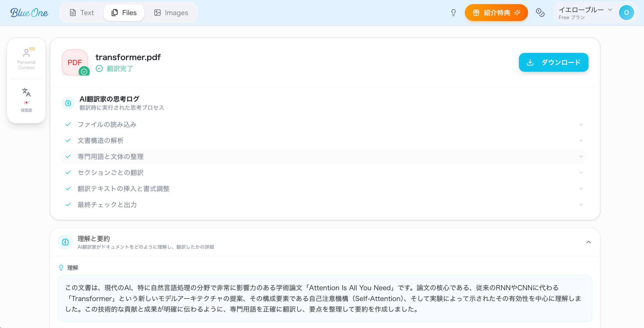Click the green 翻訳完了 status checkmark
644x328 pixels.
coord(99,69)
